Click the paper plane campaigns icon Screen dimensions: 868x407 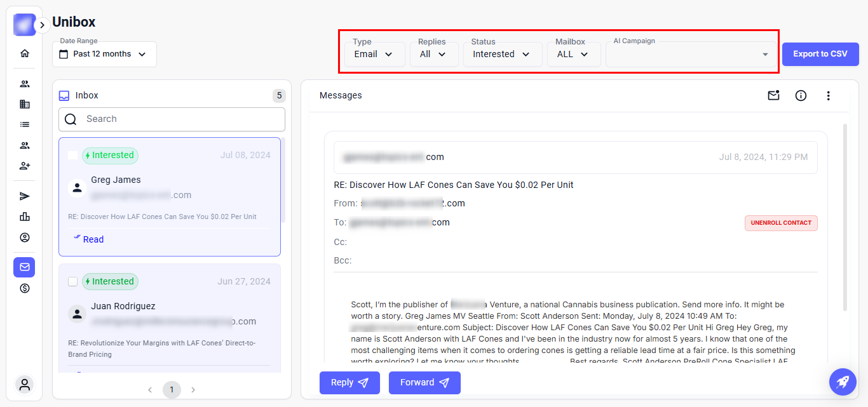tap(25, 196)
